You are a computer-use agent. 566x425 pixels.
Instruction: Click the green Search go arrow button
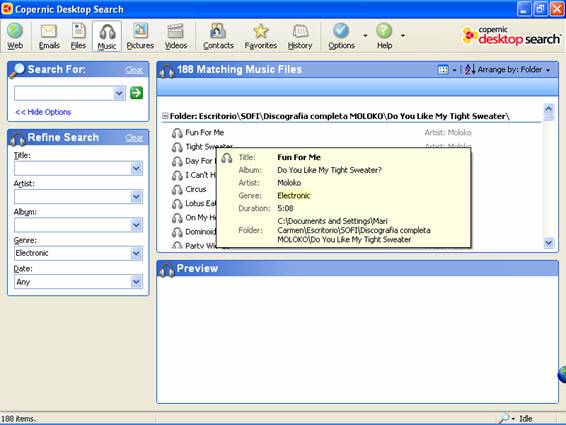(136, 93)
